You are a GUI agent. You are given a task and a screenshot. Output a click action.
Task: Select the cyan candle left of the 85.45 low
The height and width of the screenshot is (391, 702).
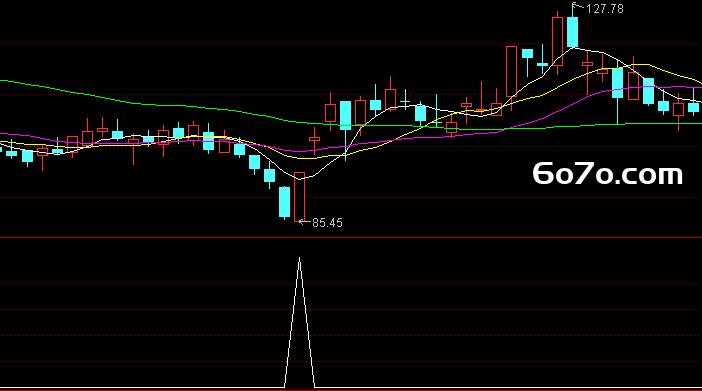click(x=284, y=202)
